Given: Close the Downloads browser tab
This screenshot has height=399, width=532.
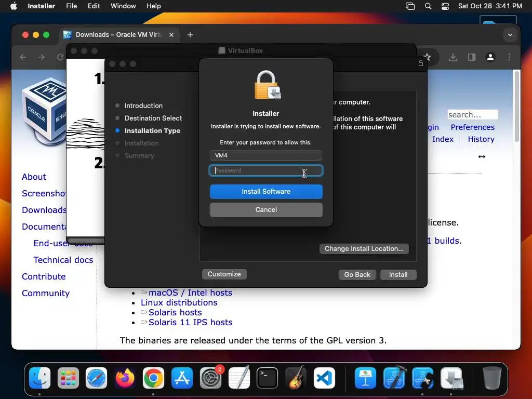Looking at the screenshot, I should (171, 35).
